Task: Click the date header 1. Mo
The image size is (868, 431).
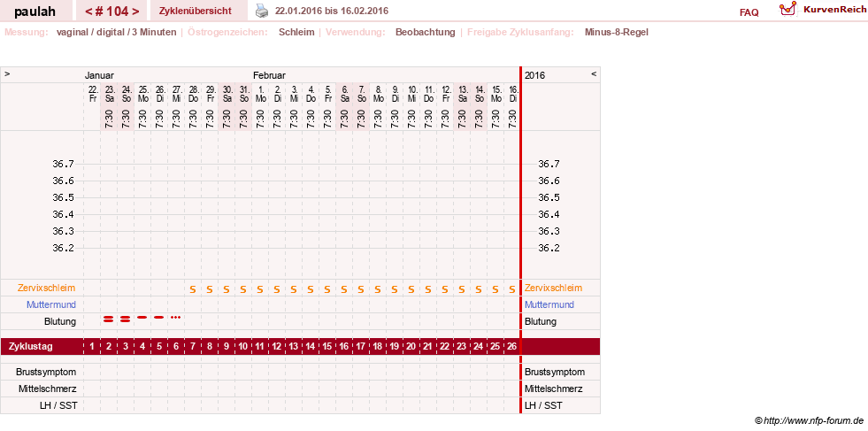Action: [x=260, y=94]
